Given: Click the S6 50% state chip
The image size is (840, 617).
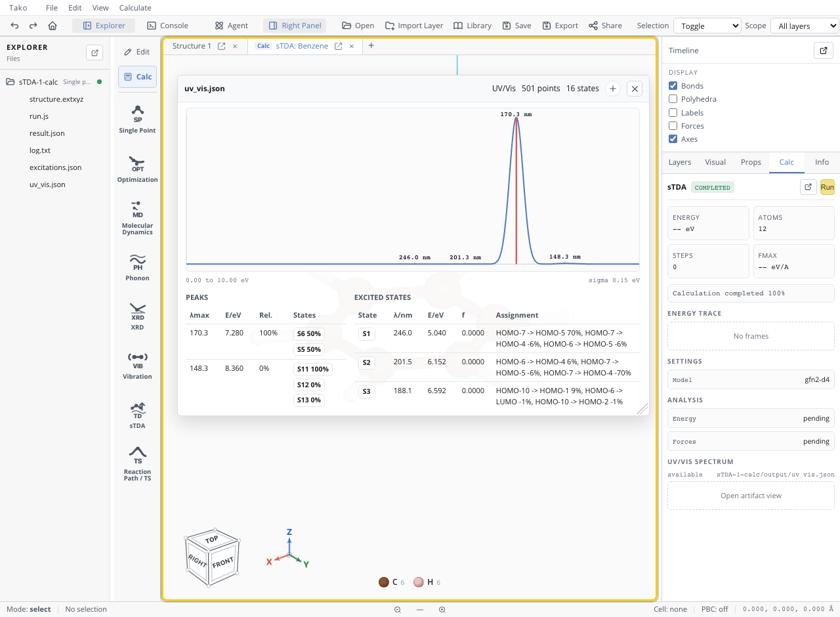Looking at the screenshot, I should coord(308,334).
